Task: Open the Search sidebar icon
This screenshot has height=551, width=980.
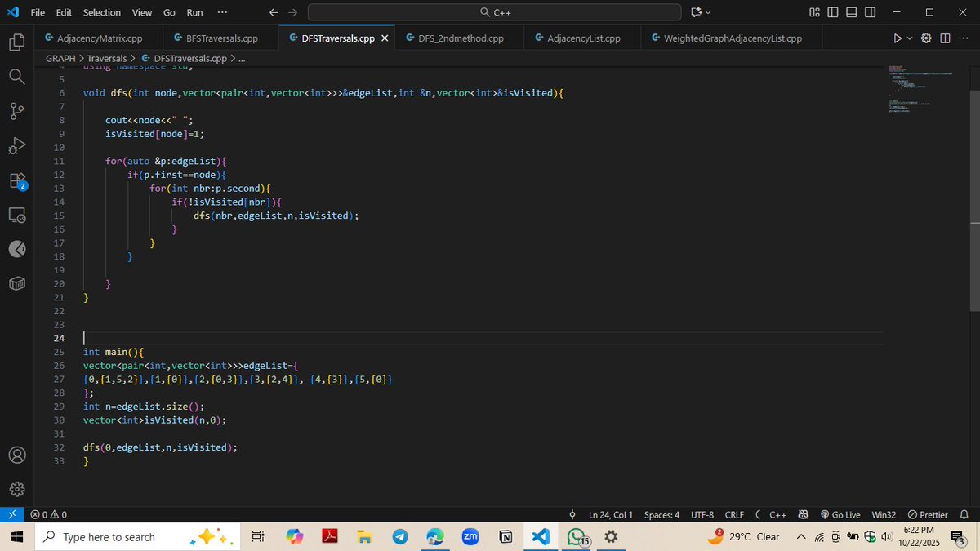Action: click(16, 77)
